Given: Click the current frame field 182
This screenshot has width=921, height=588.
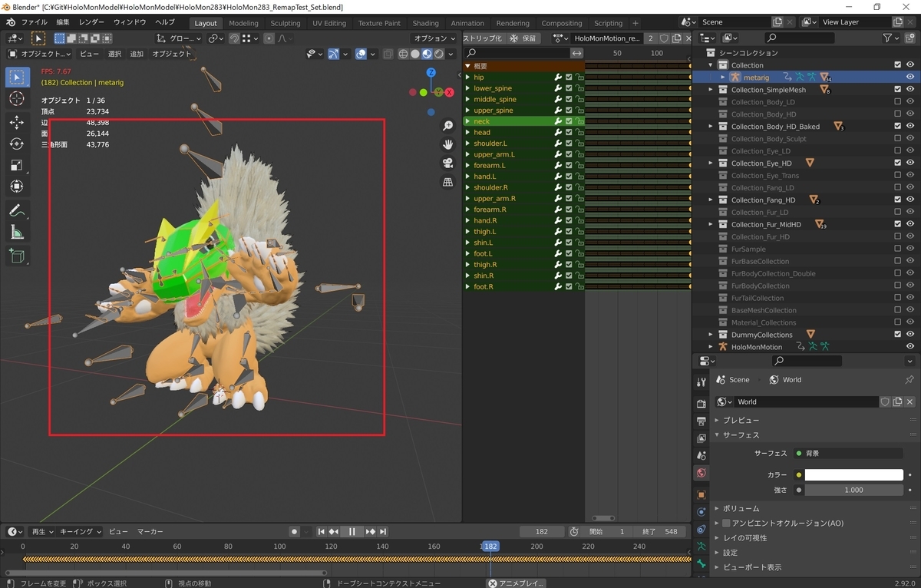Looking at the screenshot, I should pos(542,531).
